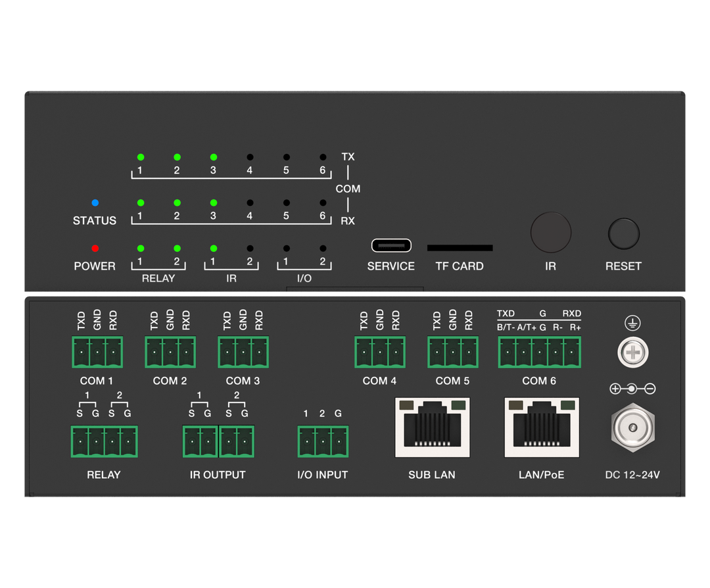This screenshot has height=588, width=710.
Task: Click the red POWER LED indicator
Action: (x=95, y=248)
